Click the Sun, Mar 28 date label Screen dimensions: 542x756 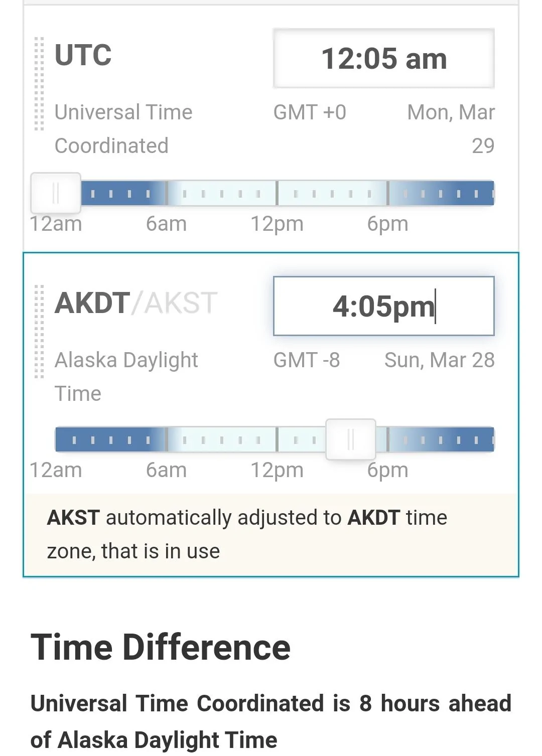click(x=440, y=360)
